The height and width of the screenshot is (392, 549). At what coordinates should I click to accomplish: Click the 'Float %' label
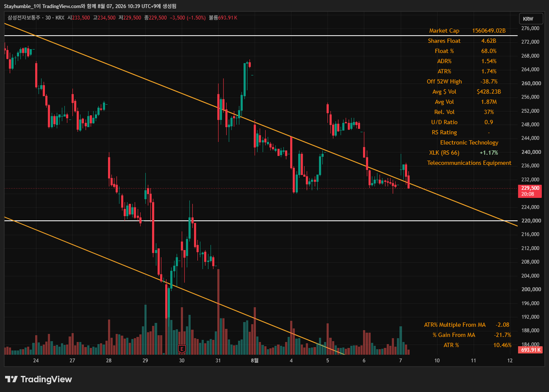(x=444, y=51)
